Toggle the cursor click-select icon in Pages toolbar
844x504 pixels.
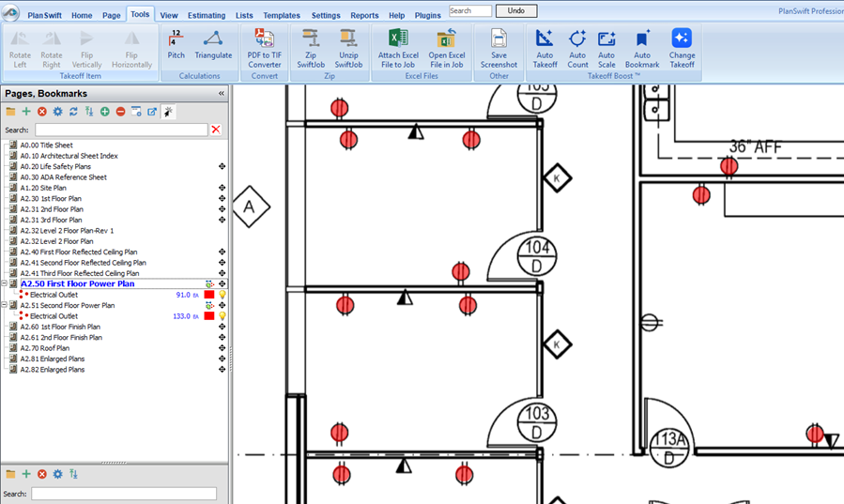point(168,112)
